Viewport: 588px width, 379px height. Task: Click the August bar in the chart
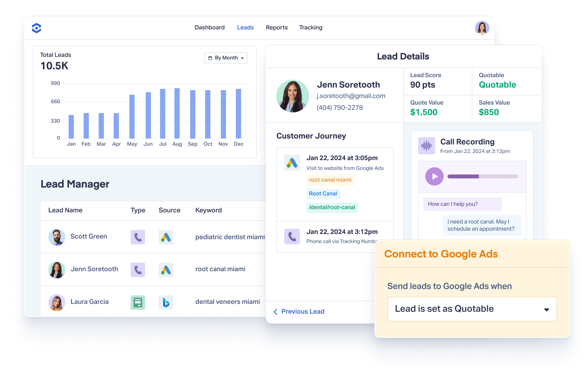pos(177,113)
